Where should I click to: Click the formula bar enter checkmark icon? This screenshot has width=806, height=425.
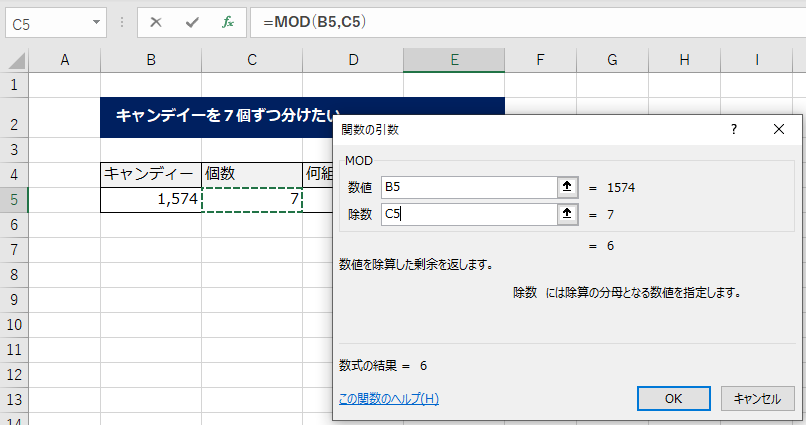tap(192, 22)
